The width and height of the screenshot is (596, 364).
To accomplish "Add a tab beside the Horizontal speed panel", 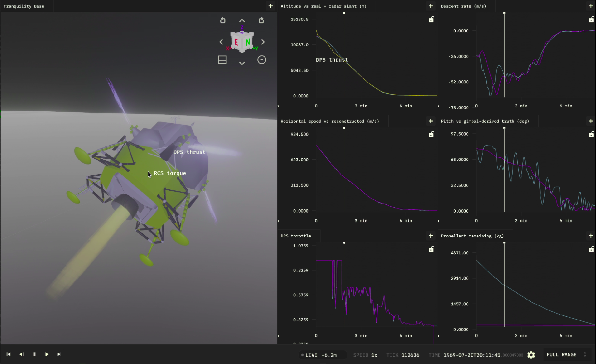I will click(x=431, y=121).
